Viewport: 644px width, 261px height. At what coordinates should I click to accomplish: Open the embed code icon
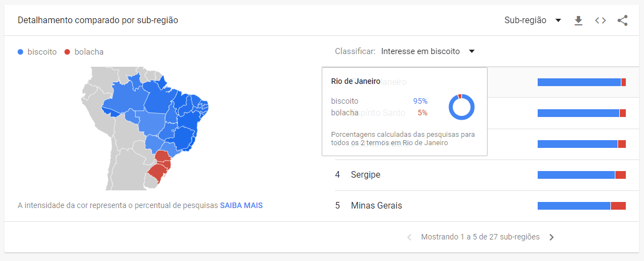[x=600, y=20]
